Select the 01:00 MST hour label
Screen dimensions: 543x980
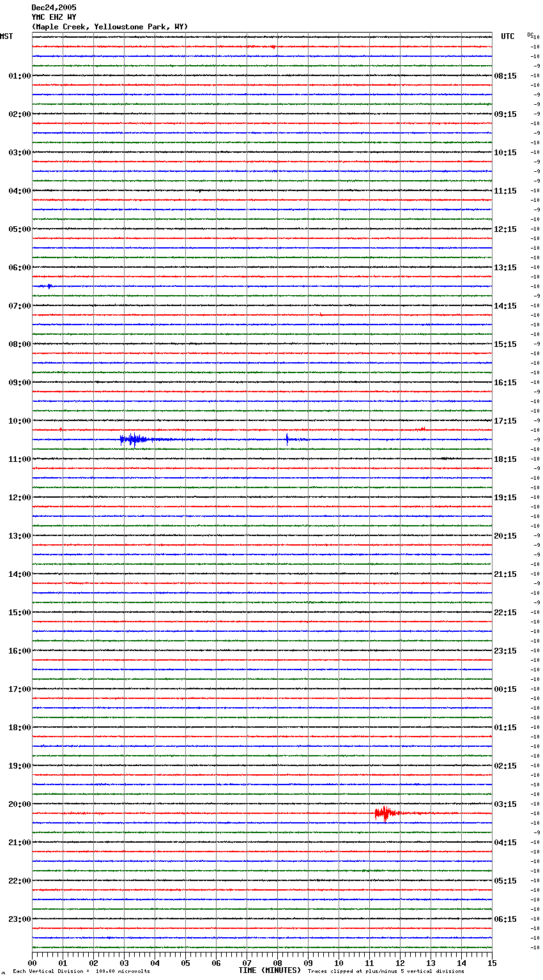[x=20, y=75]
